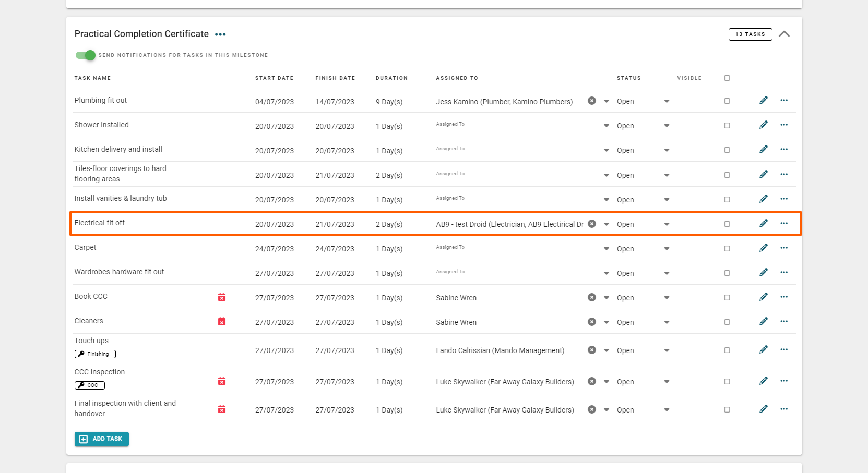Edit the Carpet task with the pencil icon
Viewport: 868px width, 473px height.
pyautogui.click(x=763, y=248)
